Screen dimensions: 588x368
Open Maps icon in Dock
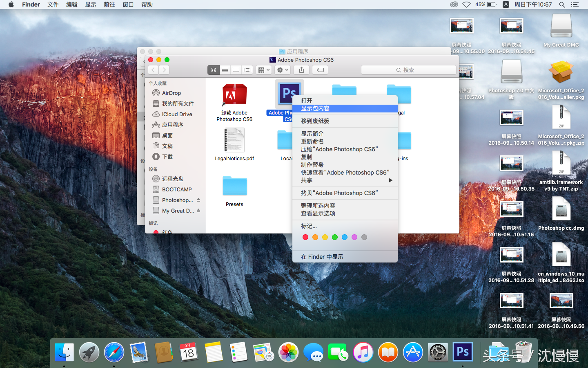click(x=263, y=352)
